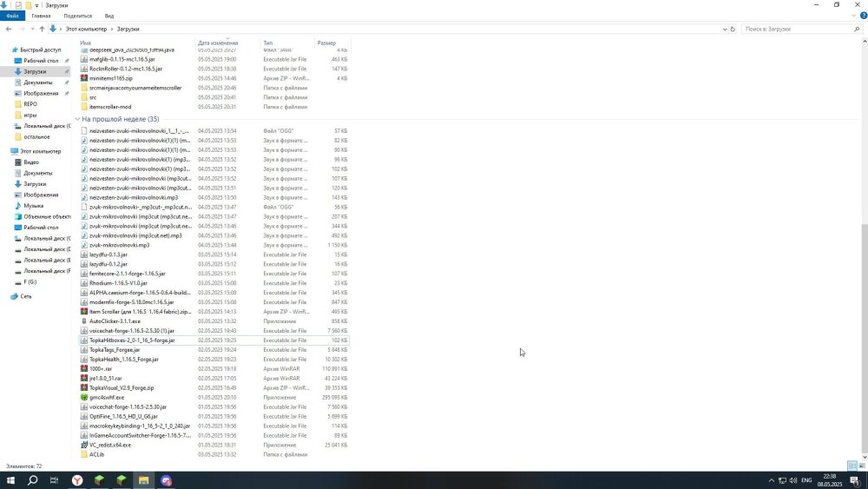Select the gmc4swhf.exe file icon

(x=84, y=397)
